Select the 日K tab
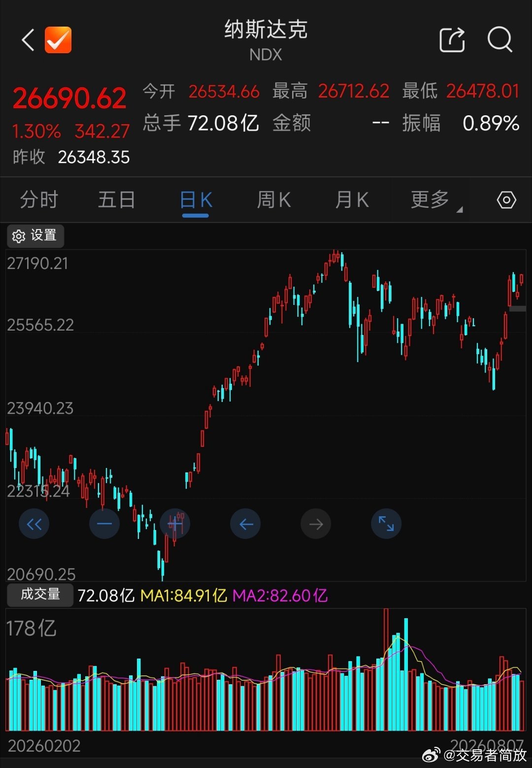532x768 pixels. click(196, 200)
